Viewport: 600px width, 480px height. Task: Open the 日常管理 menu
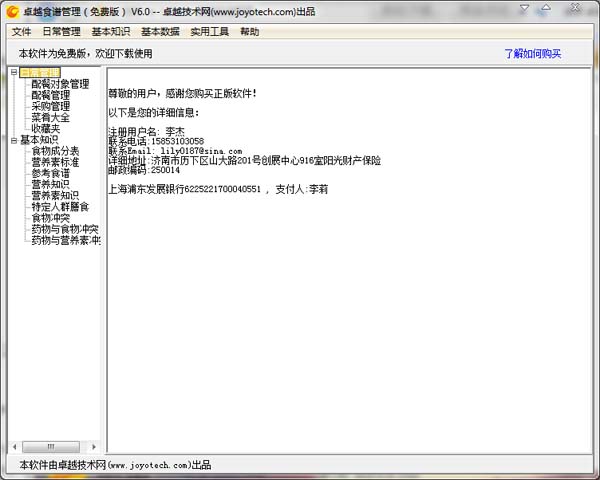coord(61,31)
